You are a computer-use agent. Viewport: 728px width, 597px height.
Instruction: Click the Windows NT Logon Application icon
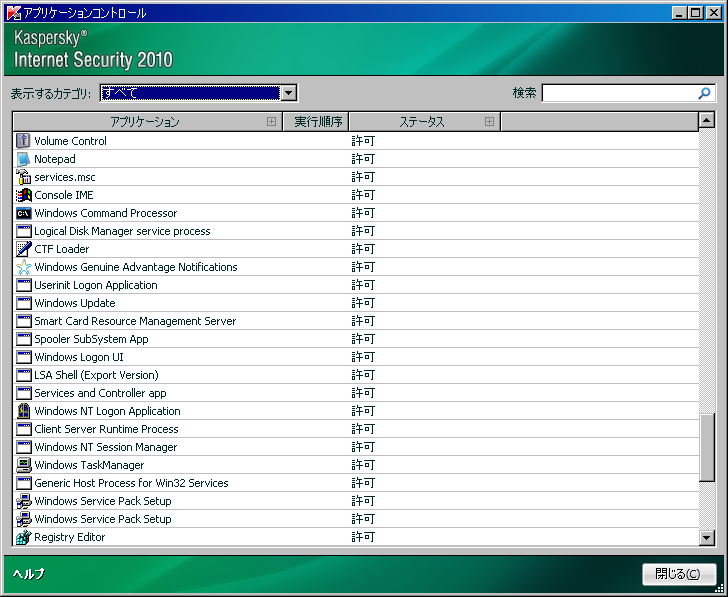[23, 411]
